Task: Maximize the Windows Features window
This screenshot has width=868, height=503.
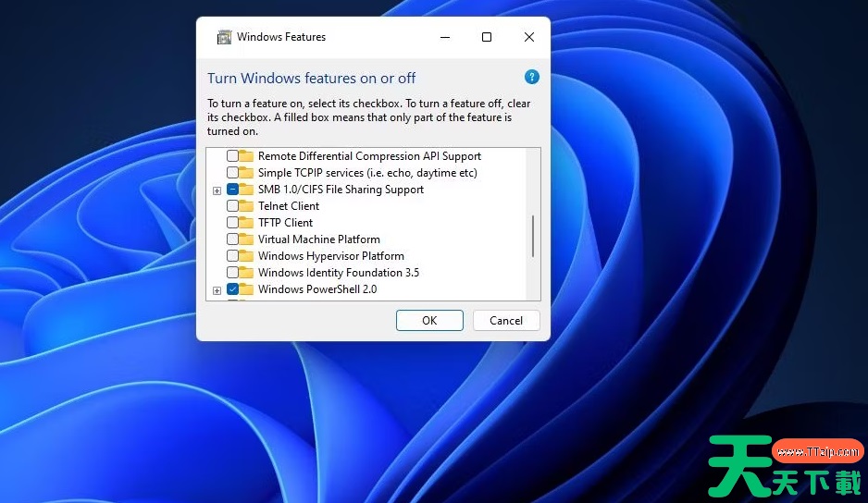Action: pyautogui.click(x=487, y=37)
